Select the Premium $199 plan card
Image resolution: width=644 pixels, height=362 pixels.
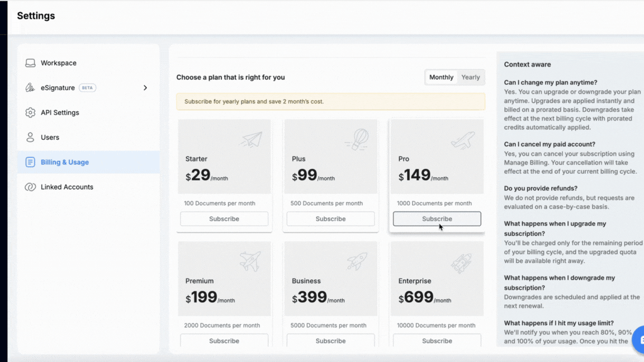(224, 285)
